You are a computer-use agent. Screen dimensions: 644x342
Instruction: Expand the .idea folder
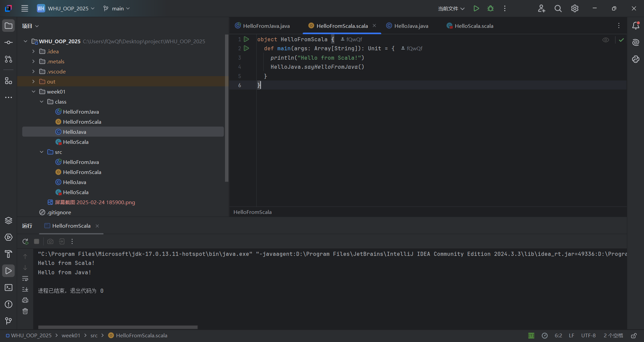33,51
